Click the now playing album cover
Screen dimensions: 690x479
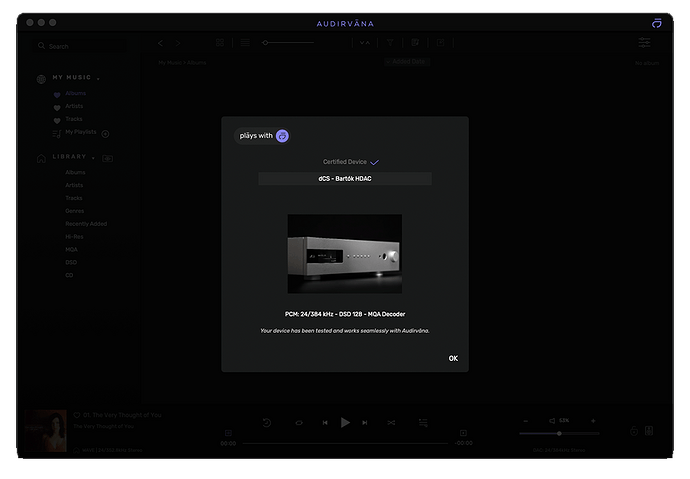(46, 431)
